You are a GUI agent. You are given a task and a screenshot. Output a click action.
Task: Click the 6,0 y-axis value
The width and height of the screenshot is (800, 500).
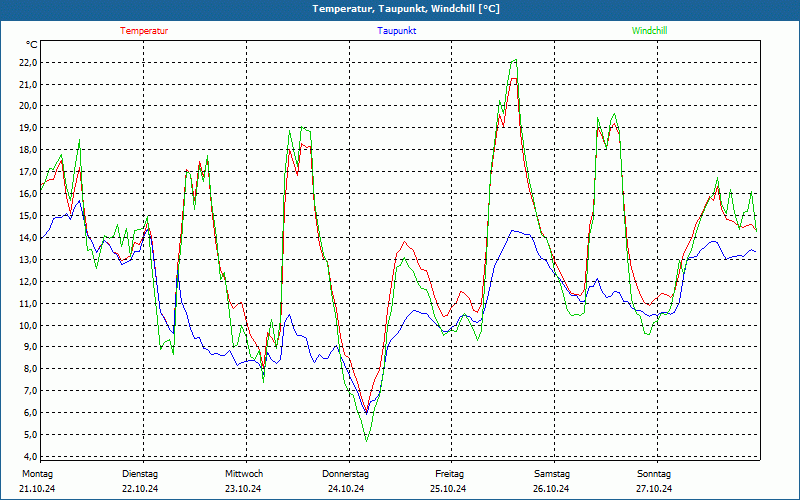coord(30,412)
